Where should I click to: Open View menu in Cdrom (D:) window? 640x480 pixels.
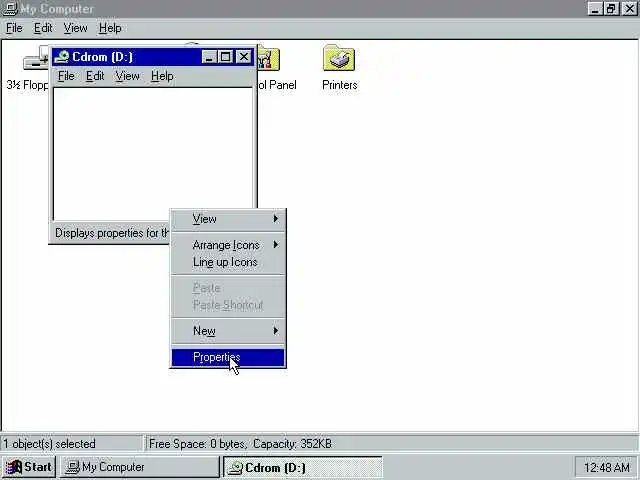(127, 76)
